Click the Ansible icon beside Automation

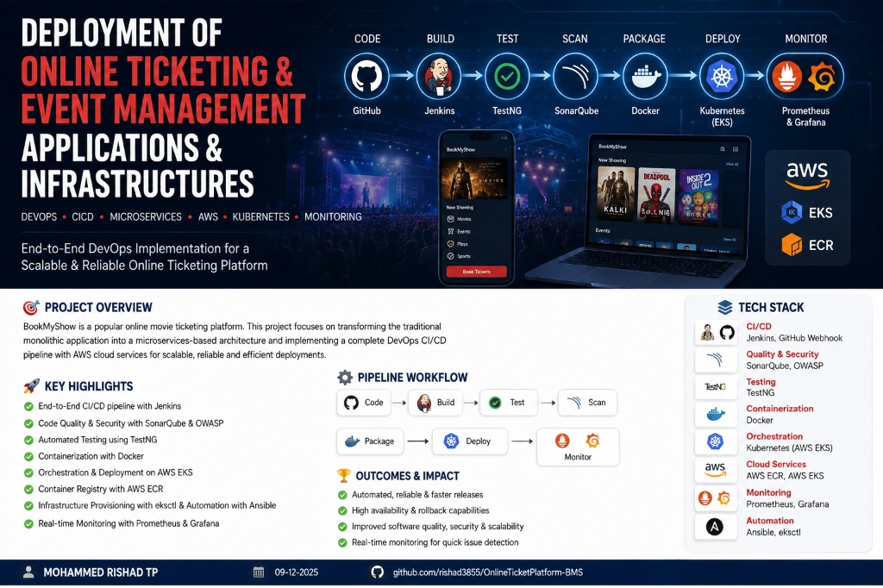[x=715, y=527]
